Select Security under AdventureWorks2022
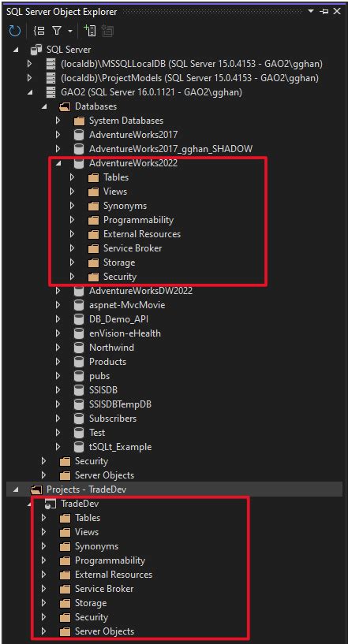This screenshot has height=644, width=348. pos(120,277)
